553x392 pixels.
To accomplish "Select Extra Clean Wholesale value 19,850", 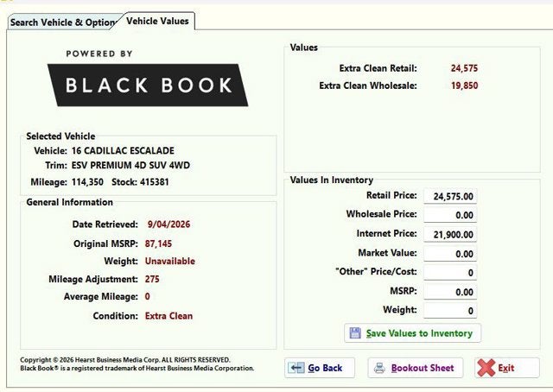I will [465, 85].
